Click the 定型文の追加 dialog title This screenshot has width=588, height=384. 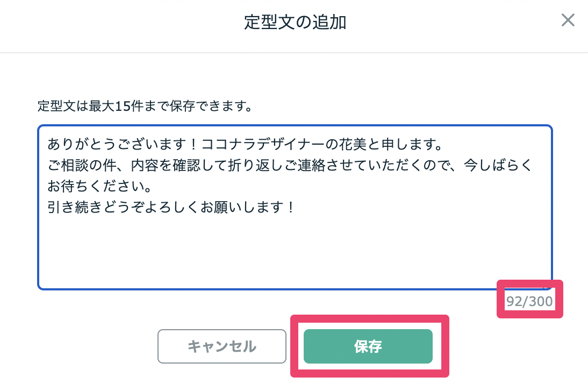(295, 23)
